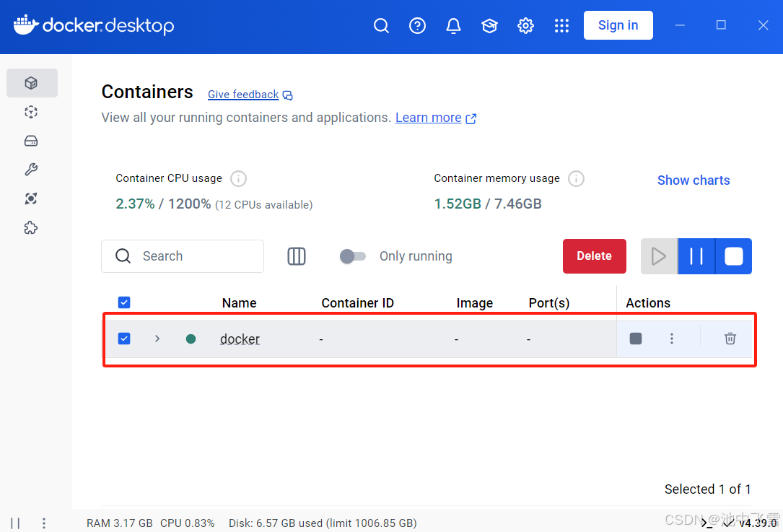This screenshot has width=783, height=532.
Task: Click Show charts
Action: tap(694, 180)
